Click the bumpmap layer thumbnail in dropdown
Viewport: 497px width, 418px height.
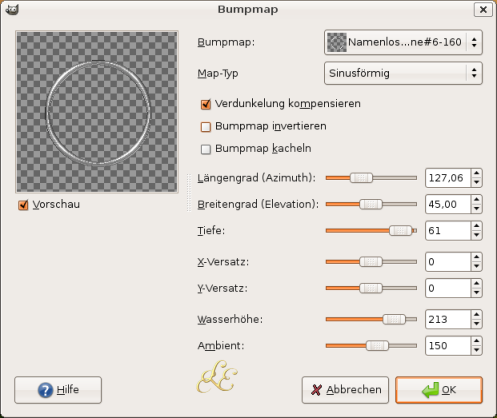pyautogui.click(x=337, y=42)
